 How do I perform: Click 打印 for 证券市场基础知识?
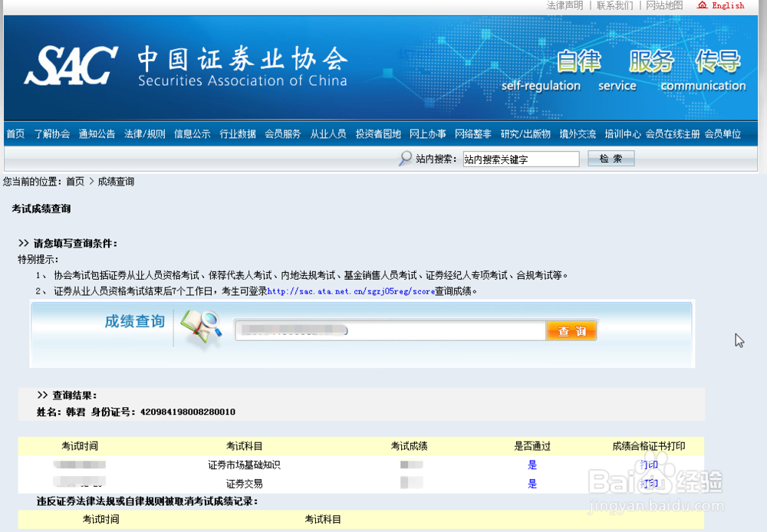[648, 464]
